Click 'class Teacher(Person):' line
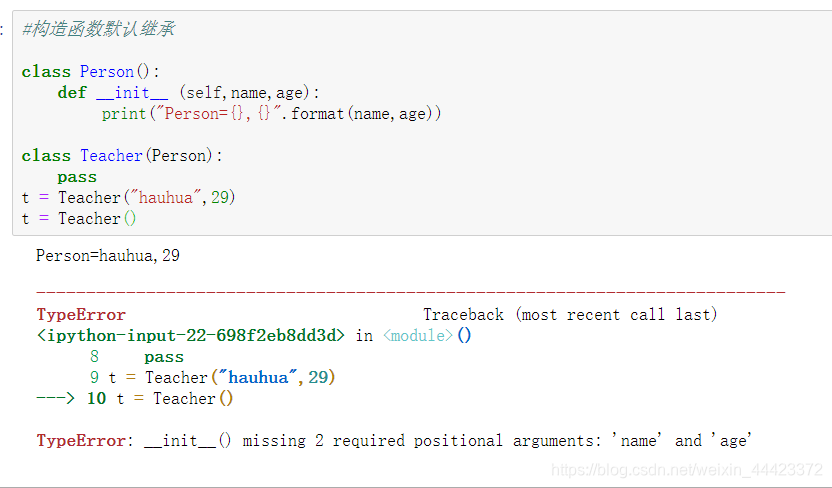 click(122, 155)
